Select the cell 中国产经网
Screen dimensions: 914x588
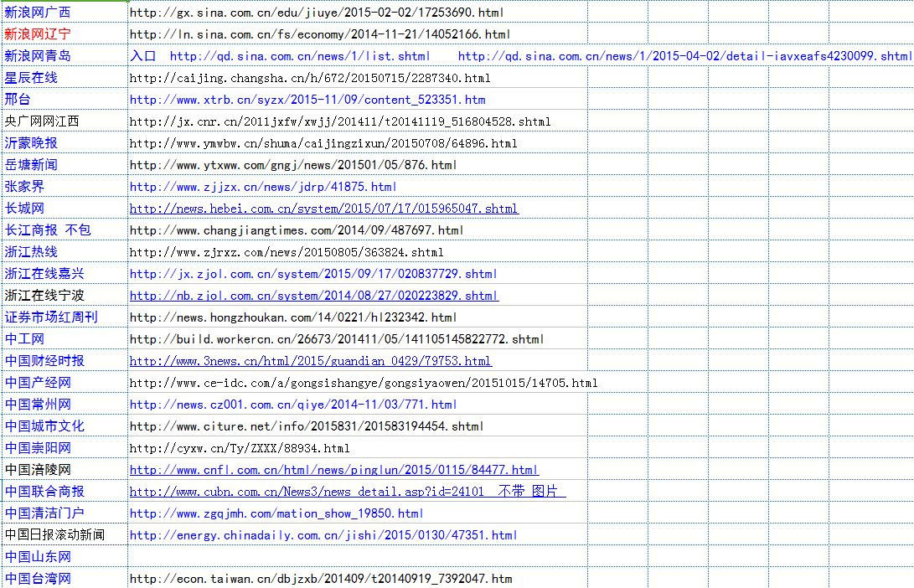(x=65, y=382)
